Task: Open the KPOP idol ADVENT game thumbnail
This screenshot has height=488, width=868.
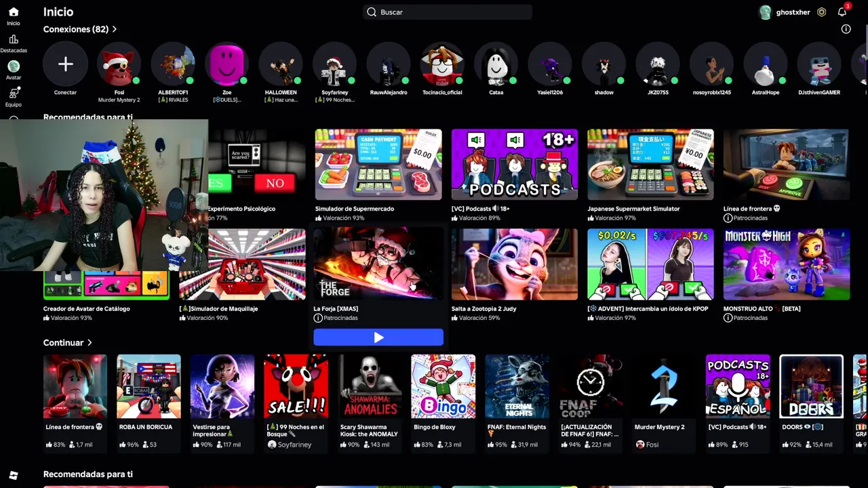Action: (x=650, y=264)
